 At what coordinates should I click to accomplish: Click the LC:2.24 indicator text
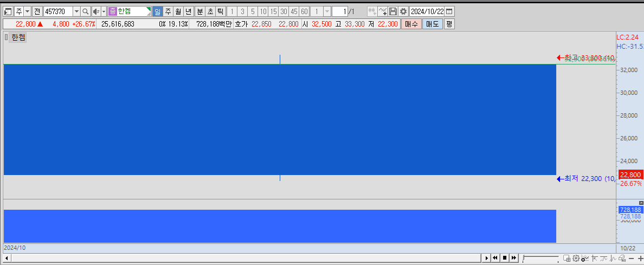coord(627,37)
